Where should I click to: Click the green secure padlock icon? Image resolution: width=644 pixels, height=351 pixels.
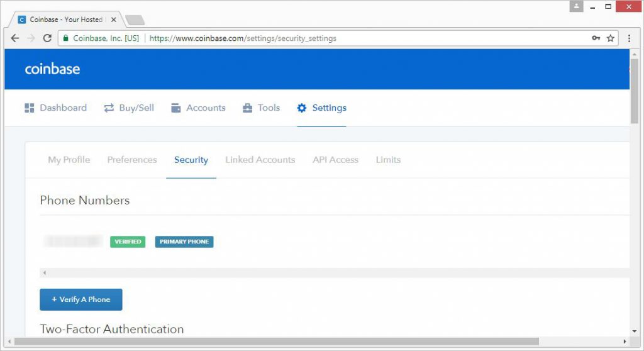coord(65,38)
